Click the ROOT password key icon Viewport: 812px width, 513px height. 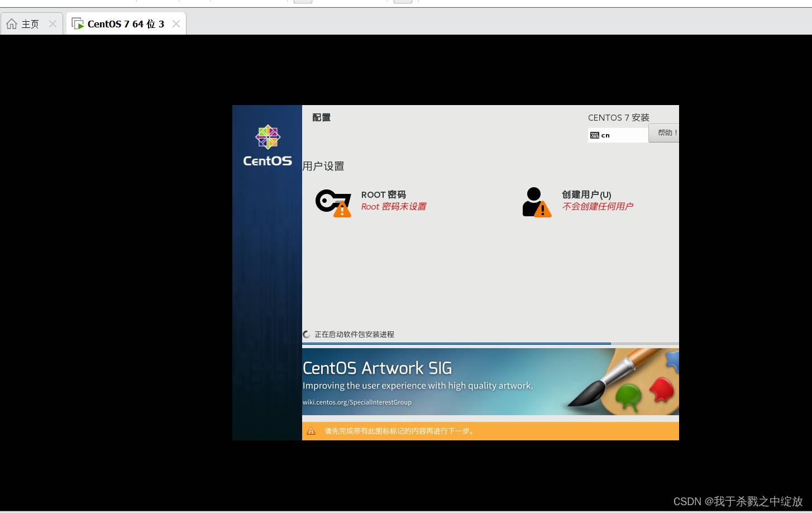333,202
